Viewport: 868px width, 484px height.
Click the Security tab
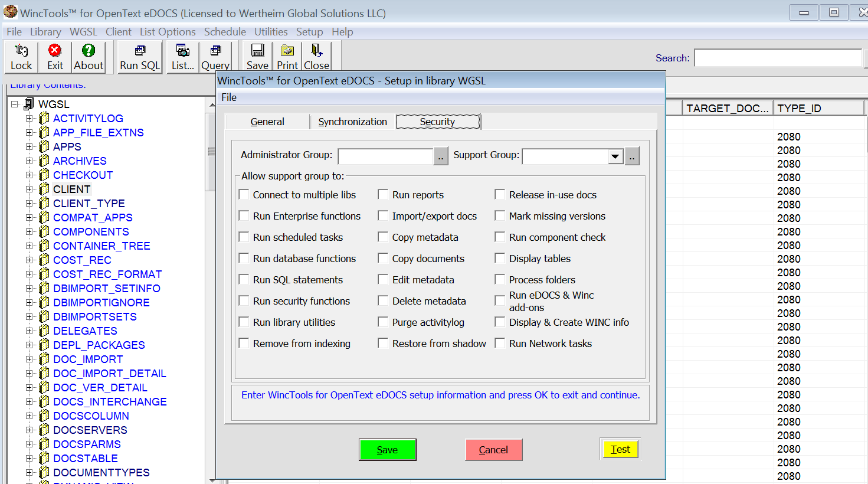click(x=437, y=122)
